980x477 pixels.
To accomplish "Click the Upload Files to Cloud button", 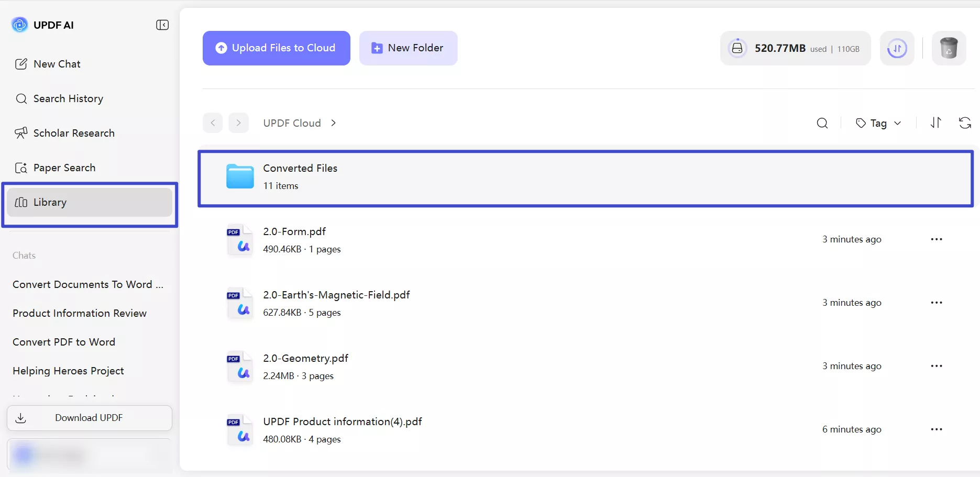I will point(276,48).
